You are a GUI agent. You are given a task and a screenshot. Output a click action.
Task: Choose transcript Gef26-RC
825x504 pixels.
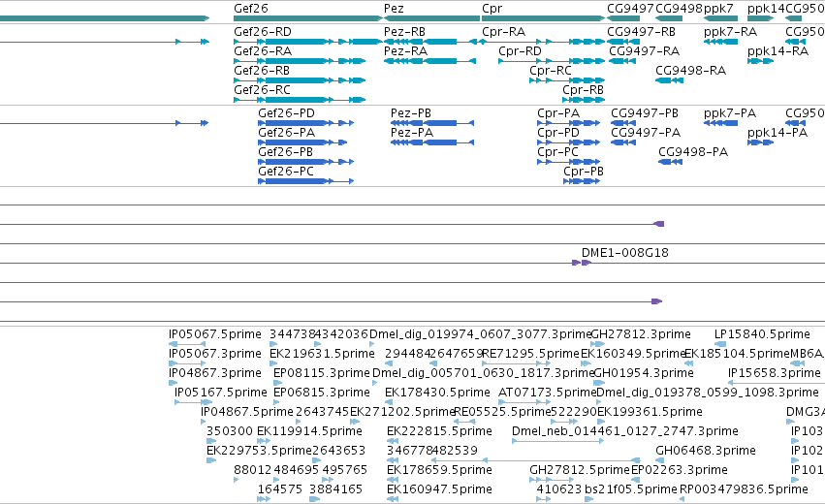tap(262, 90)
